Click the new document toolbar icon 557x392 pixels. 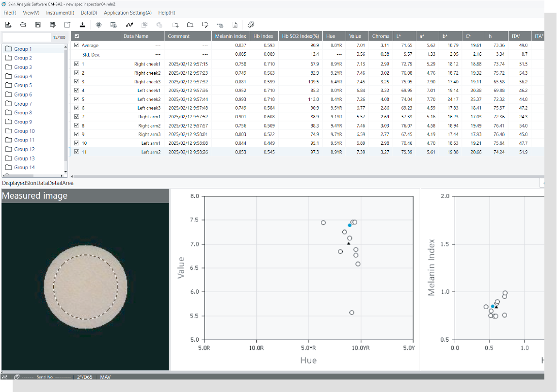[x=8, y=24]
